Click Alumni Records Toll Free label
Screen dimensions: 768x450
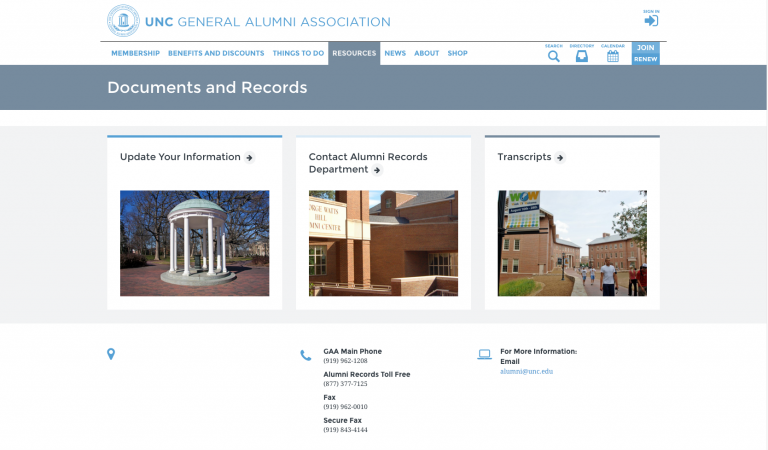367,375
